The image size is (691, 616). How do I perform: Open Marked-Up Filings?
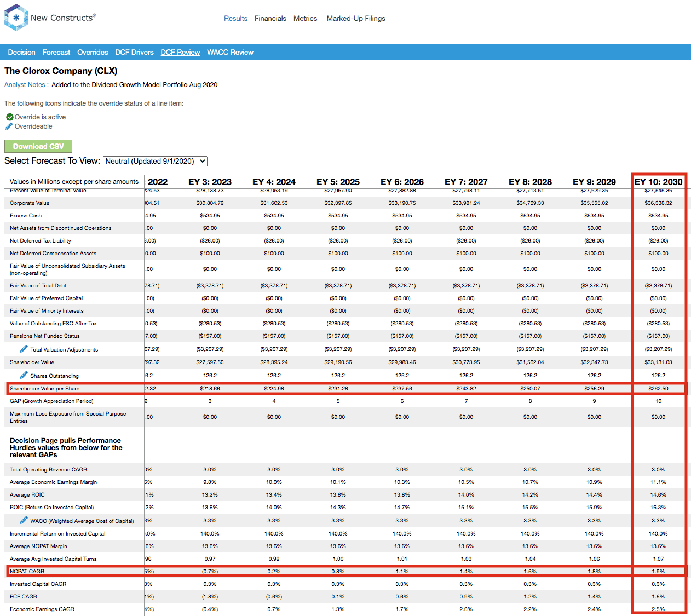point(356,18)
